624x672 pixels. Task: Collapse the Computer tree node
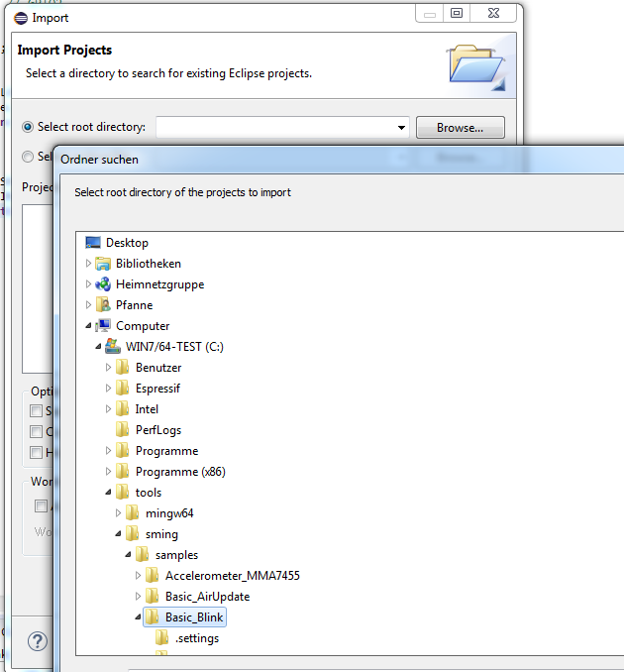click(88, 326)
